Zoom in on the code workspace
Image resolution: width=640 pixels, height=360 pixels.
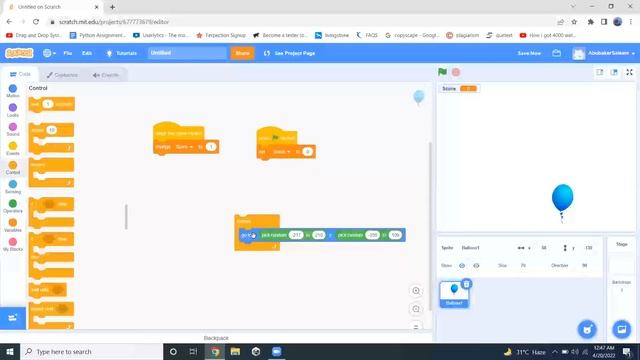click(x=416, y=291)
